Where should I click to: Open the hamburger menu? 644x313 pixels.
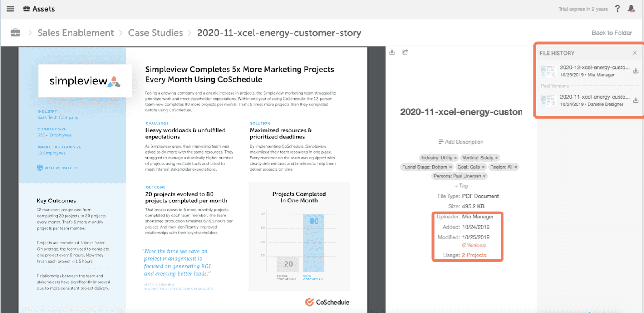[10, 9]
